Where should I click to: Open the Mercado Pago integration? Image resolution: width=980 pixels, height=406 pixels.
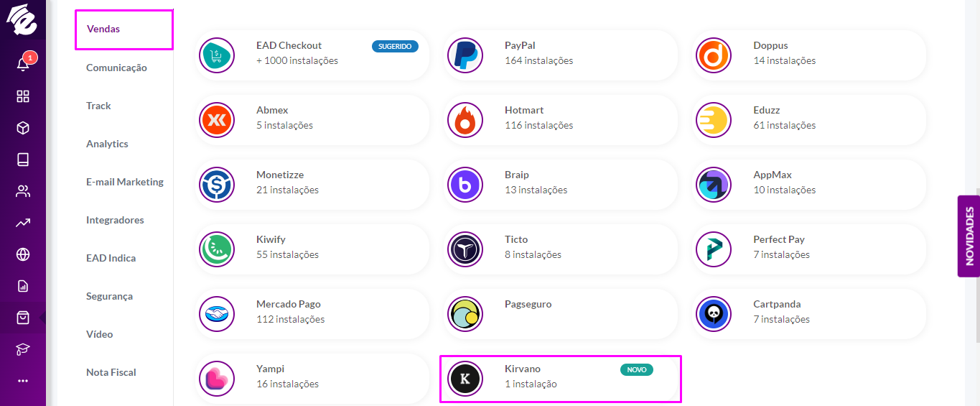pos(312,314)
